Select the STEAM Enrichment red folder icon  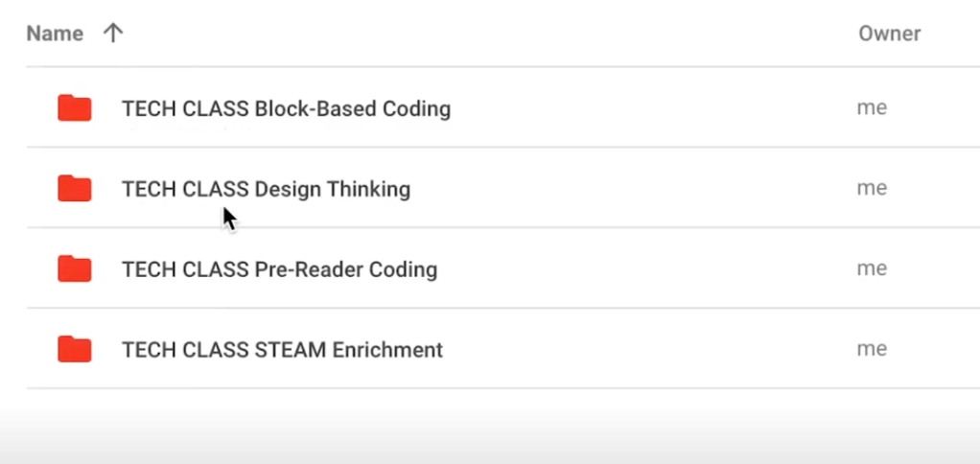click(74, 350)
